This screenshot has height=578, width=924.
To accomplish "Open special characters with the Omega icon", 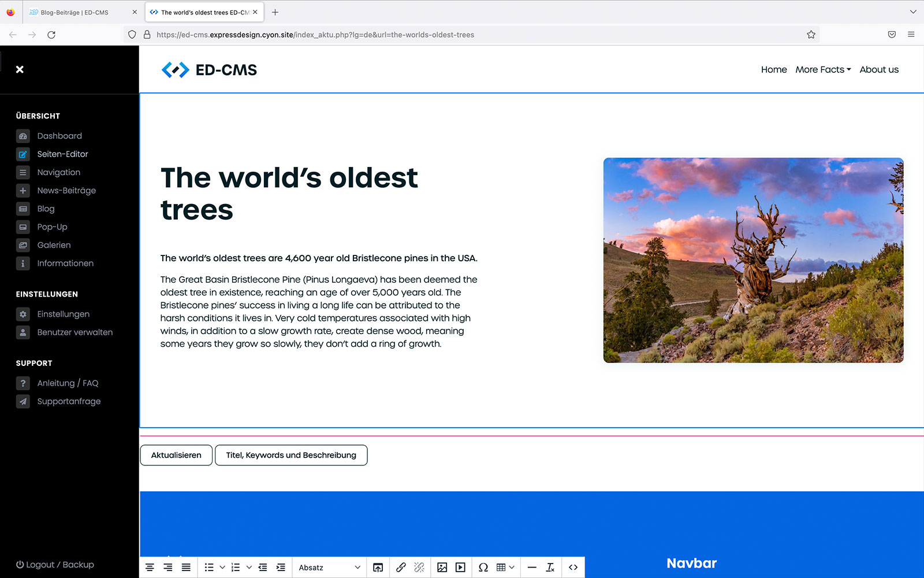I will click(483, 568).
